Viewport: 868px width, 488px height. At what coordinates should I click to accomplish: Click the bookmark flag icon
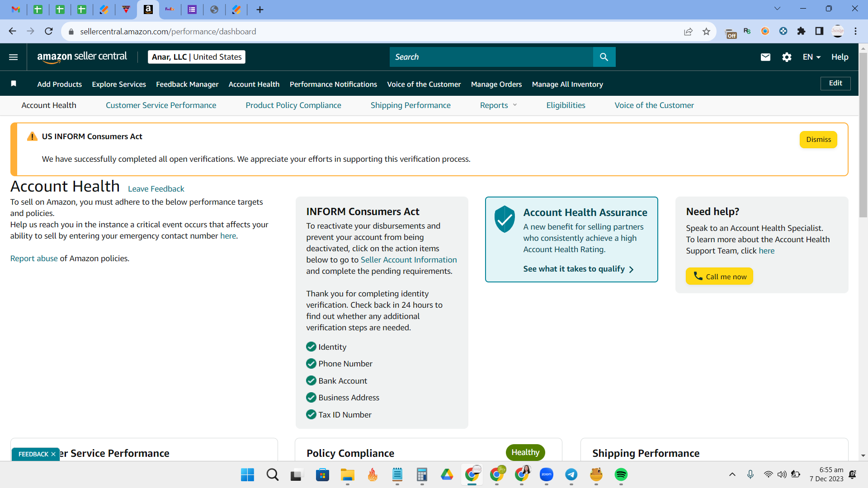[x=14, y=84]
